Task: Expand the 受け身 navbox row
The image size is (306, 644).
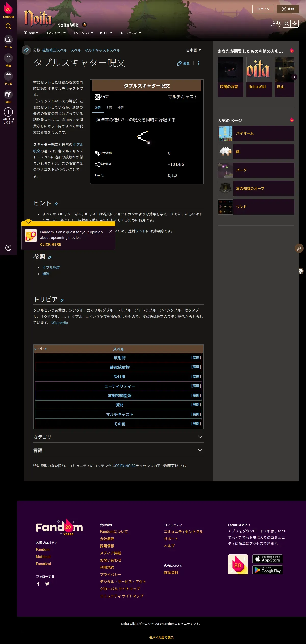Action: (196, 377)
